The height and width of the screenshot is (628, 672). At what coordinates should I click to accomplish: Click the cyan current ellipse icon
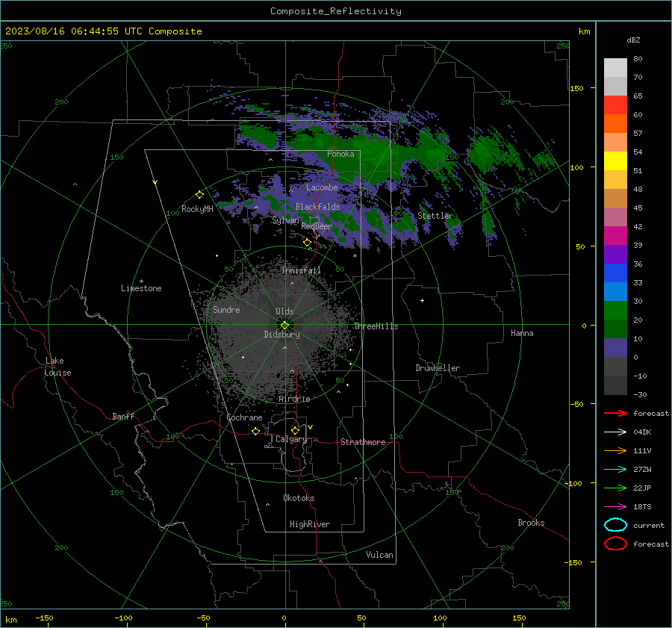(615, 525)
